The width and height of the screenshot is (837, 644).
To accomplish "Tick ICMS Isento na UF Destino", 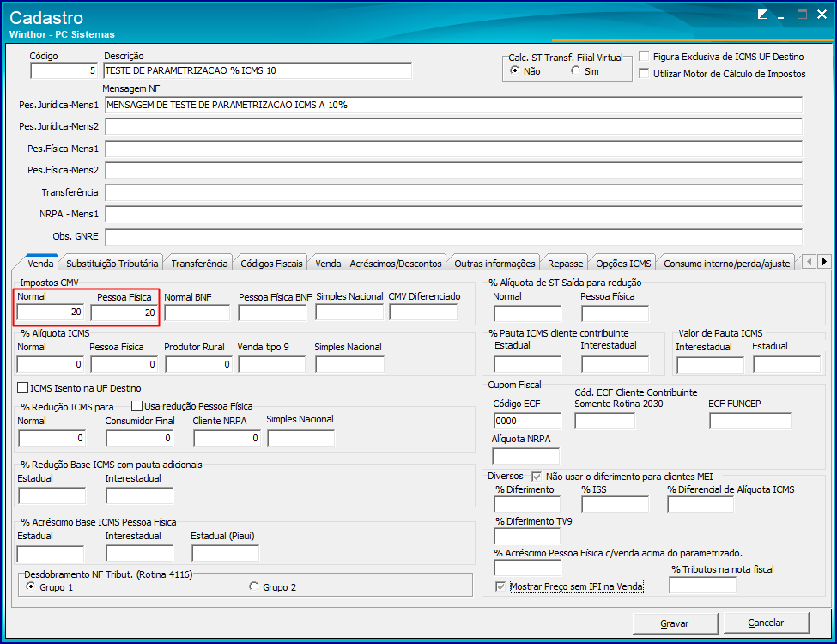I will (23, 387).
